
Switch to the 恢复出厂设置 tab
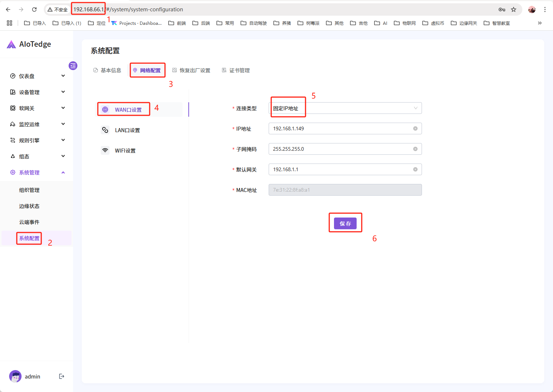[x=191, y=70]
